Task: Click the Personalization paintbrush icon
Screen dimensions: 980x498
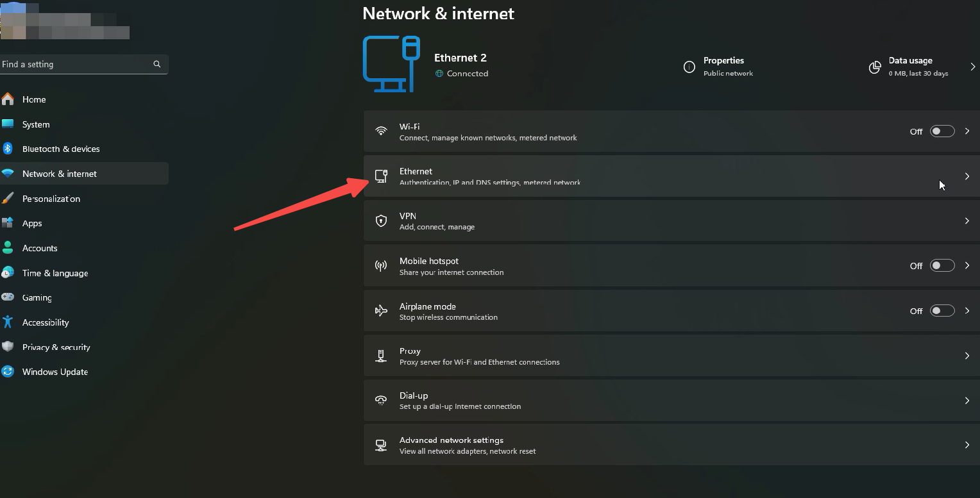Action: 8,199
